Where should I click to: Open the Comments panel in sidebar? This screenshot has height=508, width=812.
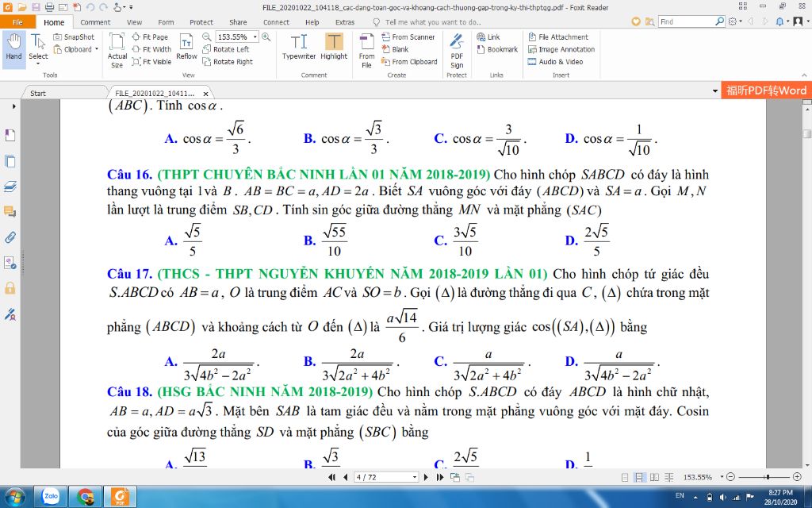point(10,212)
